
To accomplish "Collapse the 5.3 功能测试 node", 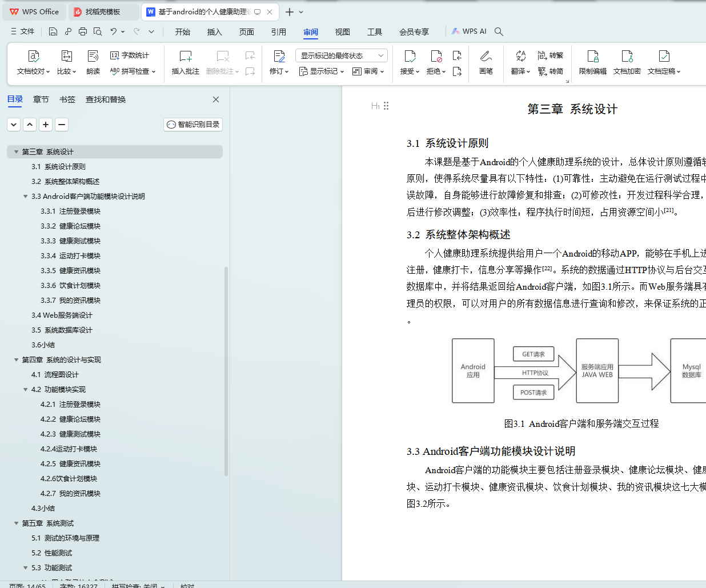I will (x=25, y=568).
